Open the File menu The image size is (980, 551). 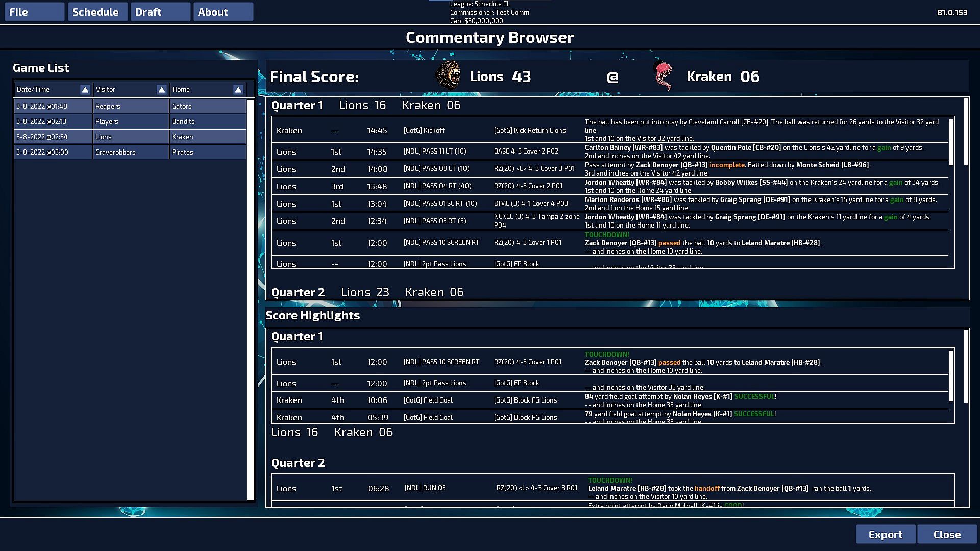click(34, 12)
